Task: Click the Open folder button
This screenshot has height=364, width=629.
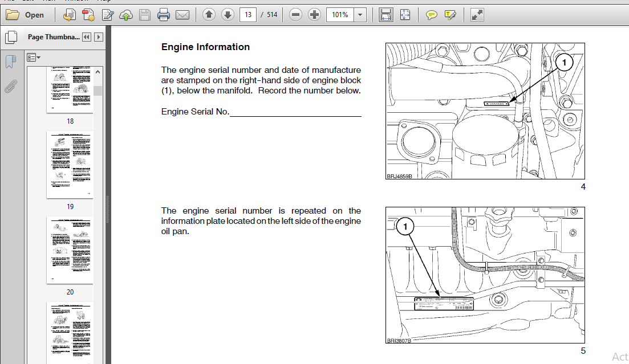Action: point(25,15)
